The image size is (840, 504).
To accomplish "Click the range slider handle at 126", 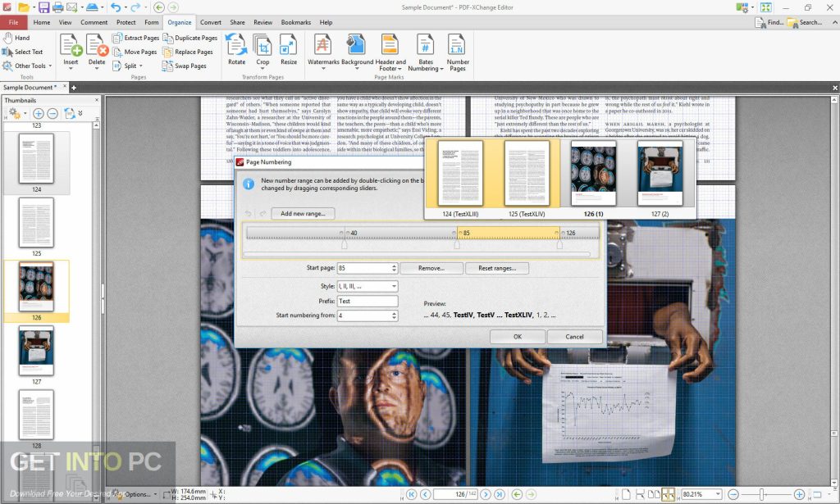I will click(559, 244).
